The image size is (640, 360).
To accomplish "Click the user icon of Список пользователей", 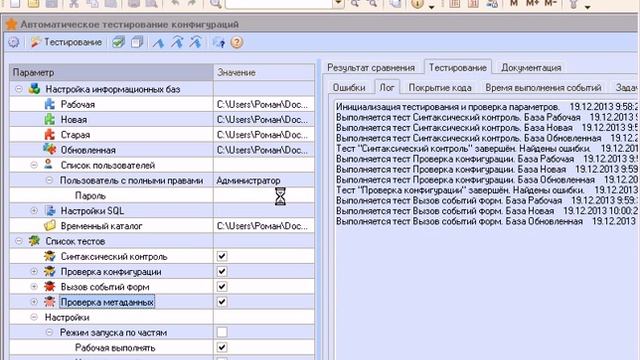I will click(x=49, y=164).
